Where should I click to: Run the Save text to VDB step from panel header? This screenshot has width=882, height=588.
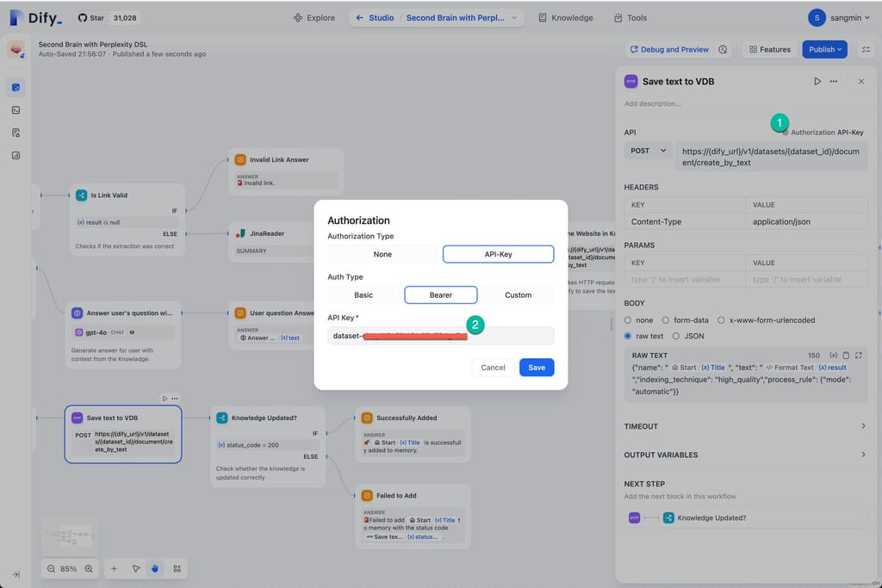(x=817, y=82)
